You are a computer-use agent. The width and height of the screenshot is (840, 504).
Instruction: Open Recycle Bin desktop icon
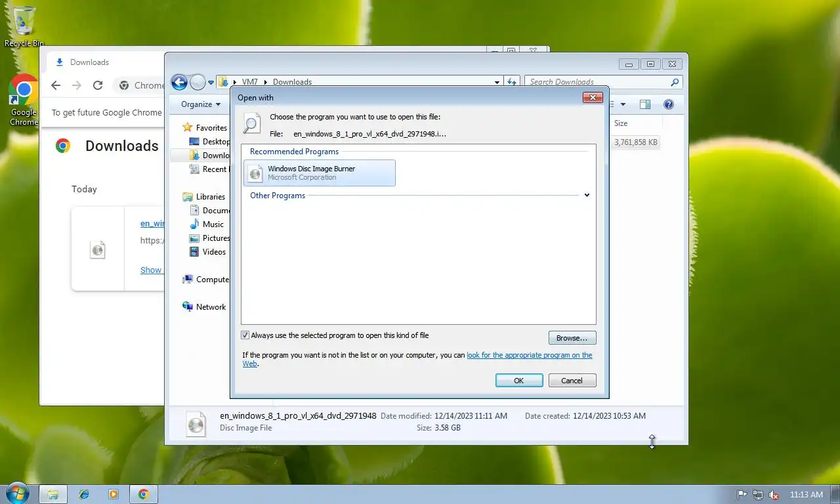pyautogui.click(x=24, y=26)
